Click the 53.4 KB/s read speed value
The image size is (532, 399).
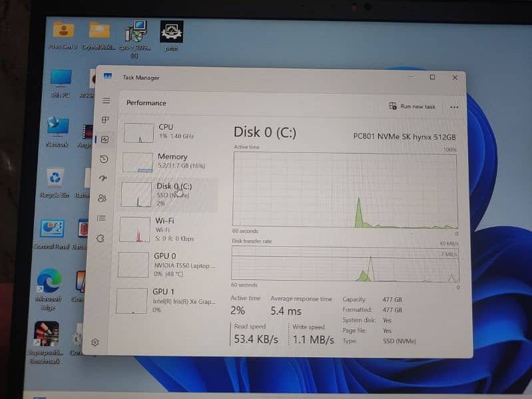[x=256, y=339]
